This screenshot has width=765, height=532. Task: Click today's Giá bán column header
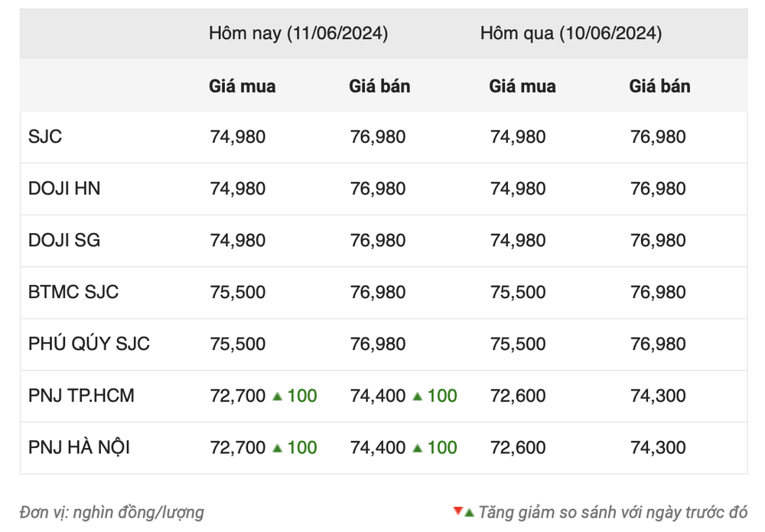click(379, 86)
